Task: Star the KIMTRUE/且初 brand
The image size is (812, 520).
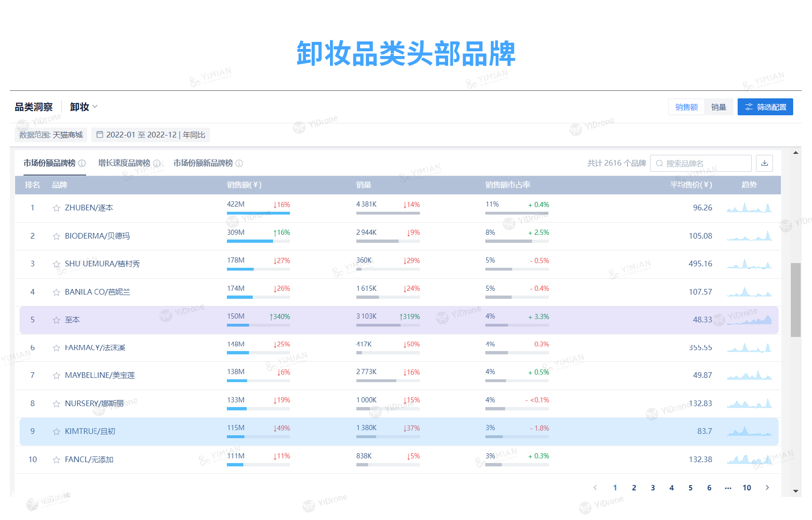Action: point(56,432)
